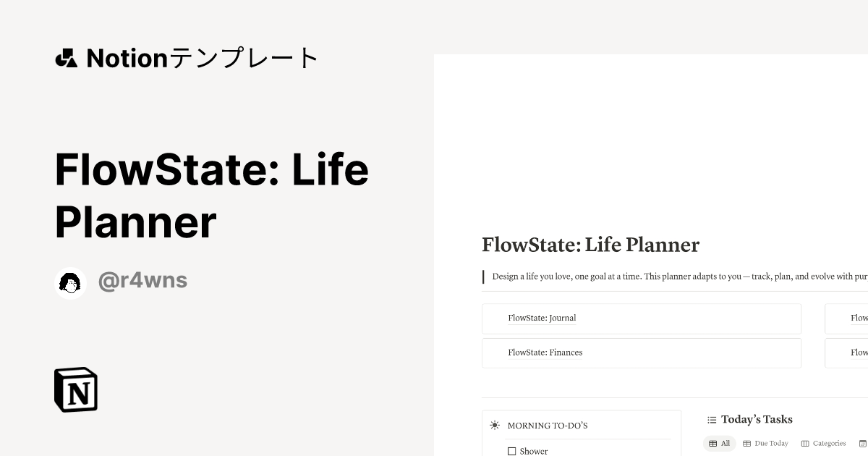The image size is (868, 456).
Task: Select the FlowState: Life Planner page title
Action: tap(590, 245)
